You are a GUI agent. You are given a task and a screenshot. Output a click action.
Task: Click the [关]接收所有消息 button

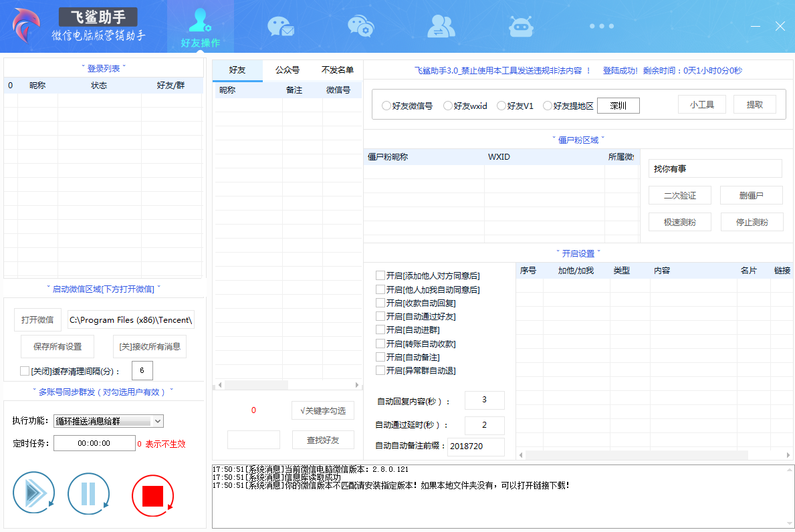coord(150,347)
